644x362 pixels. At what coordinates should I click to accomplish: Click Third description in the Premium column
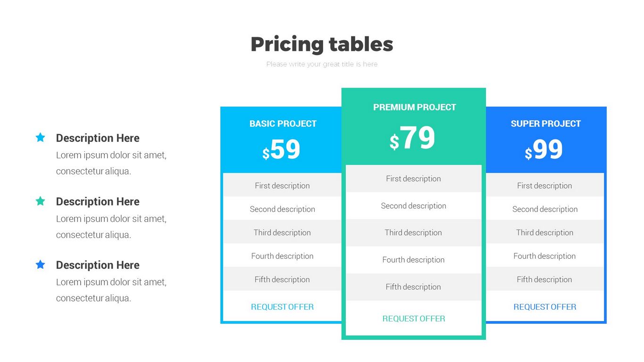coord(413,232)
